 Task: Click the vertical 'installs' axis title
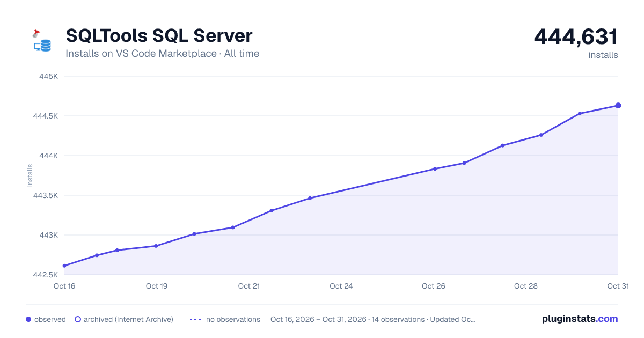pos(30,175)
